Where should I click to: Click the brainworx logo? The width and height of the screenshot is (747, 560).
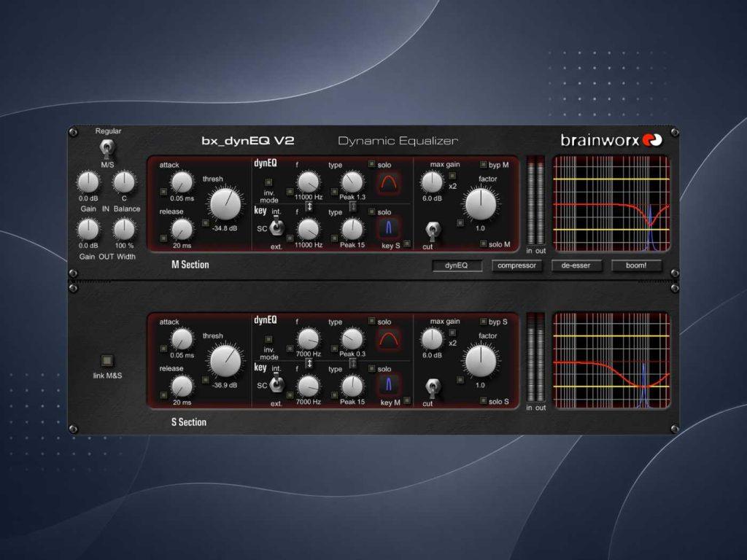[611, 140]
